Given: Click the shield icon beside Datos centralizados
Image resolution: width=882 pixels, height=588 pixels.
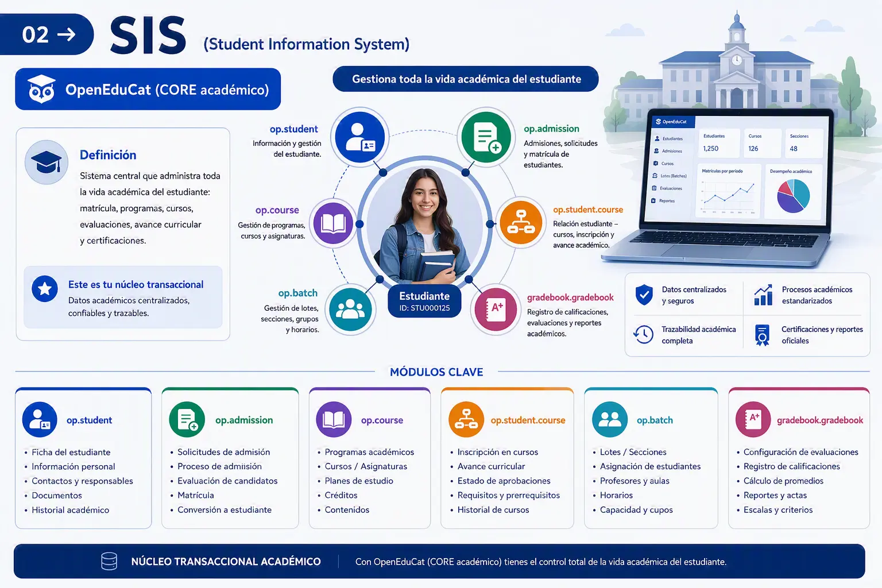Looking at the screenshot, I should (644, 295).
